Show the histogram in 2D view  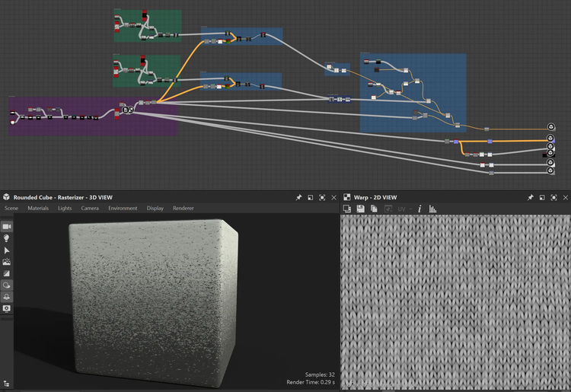pyautogui.click(x=432, y=209)
